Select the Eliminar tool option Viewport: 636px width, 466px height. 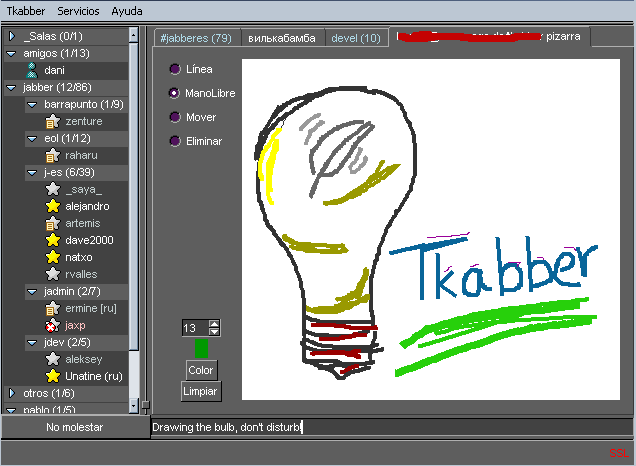pos(175,141)
